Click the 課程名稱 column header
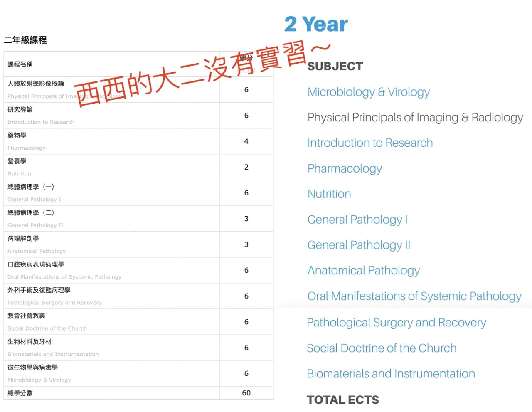Viewport: 532px width, 412px height. pos(20,64)
